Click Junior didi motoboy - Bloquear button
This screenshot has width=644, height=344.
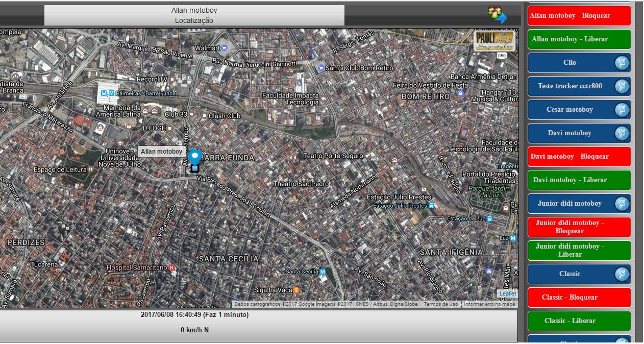579,227
